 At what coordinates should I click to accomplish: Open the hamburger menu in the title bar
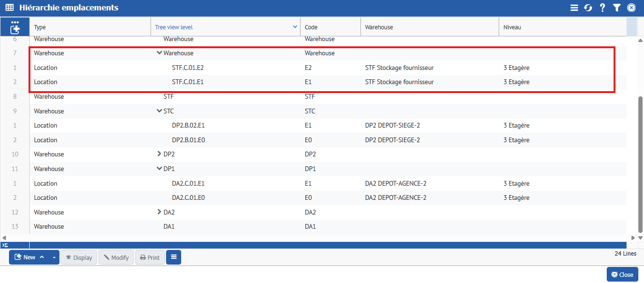click(574, 8)
